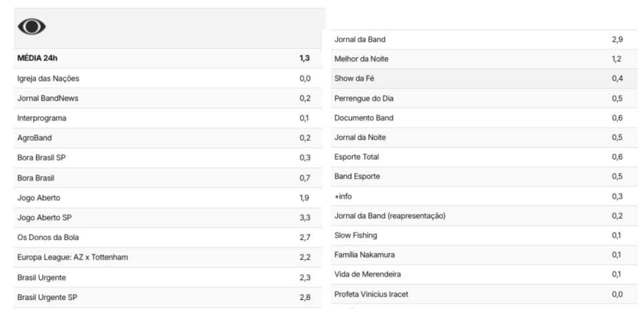Select the Melhor da Noite entry
The image size is (644, 322).
[x=484, y=59]
